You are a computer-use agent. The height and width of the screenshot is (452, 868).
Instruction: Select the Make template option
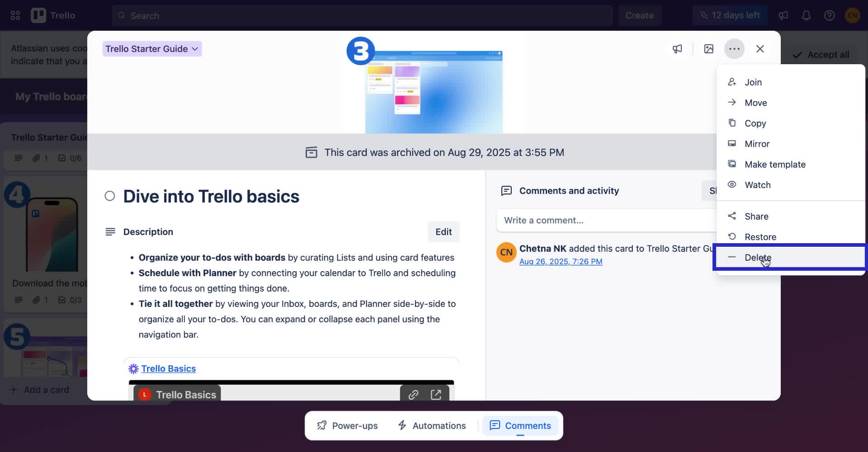coord(775,164)
